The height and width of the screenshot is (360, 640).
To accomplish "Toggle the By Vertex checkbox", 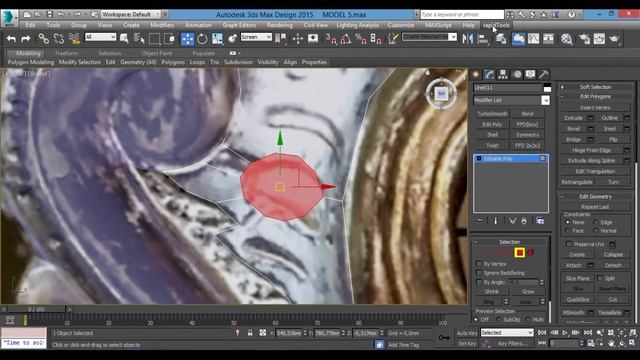I will [479, 264].
